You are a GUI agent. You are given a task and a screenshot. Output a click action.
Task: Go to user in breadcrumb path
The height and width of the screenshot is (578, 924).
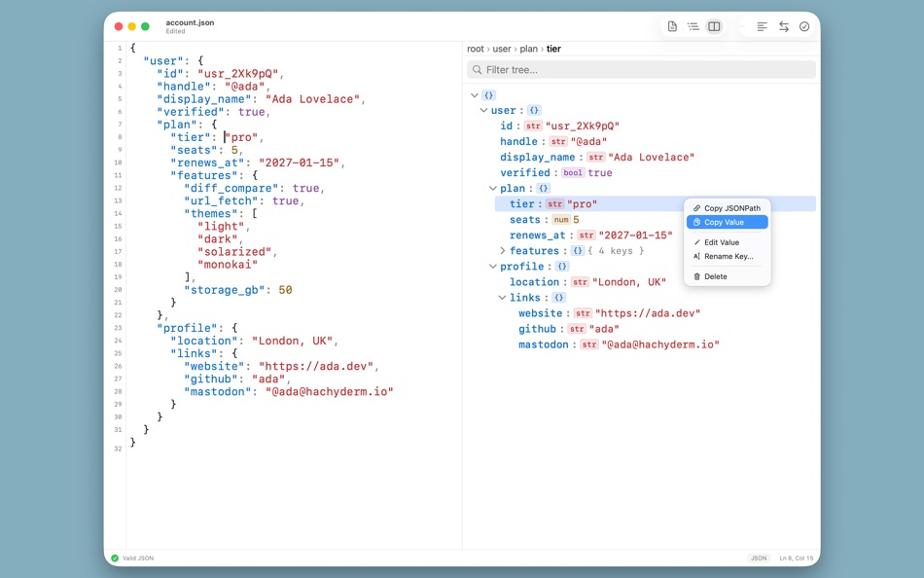(502, 49)
